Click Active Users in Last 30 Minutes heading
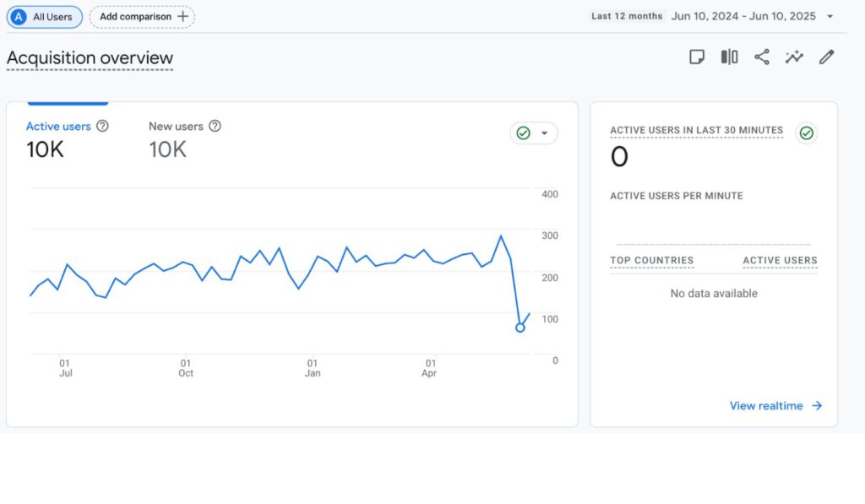Image resolution: width=865 pixels, height=504 pixels. click(x=696, y=131)
